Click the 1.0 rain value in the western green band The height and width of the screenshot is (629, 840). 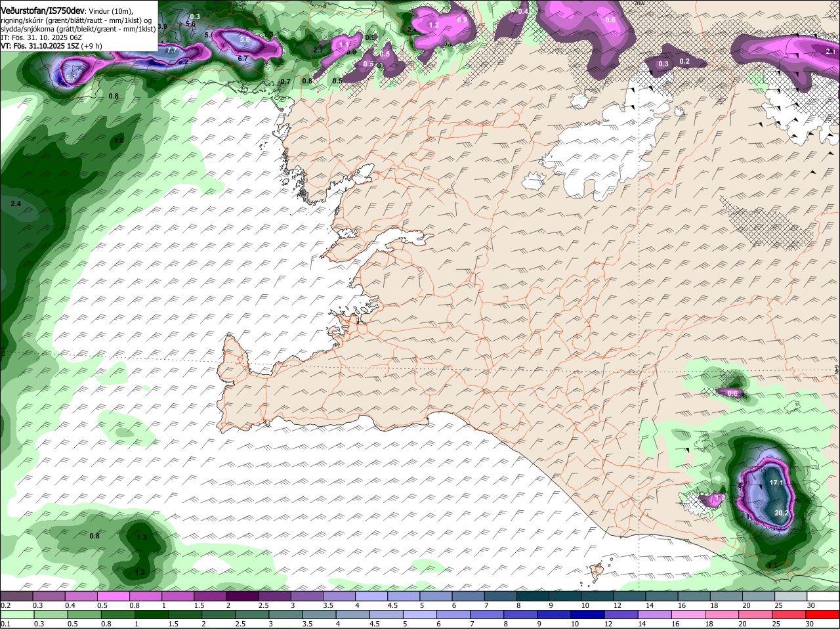(119, 141)
